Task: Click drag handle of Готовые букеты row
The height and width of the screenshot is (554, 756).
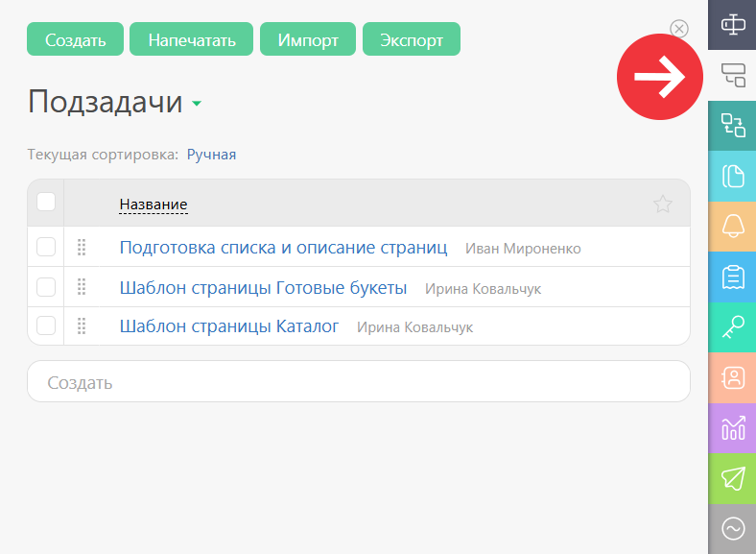Action: tap(82, 287)
